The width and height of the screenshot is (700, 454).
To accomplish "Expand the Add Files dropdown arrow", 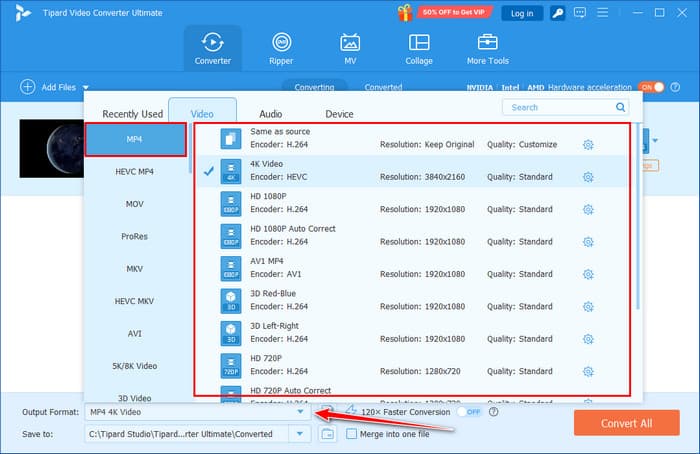I will 86,87.
